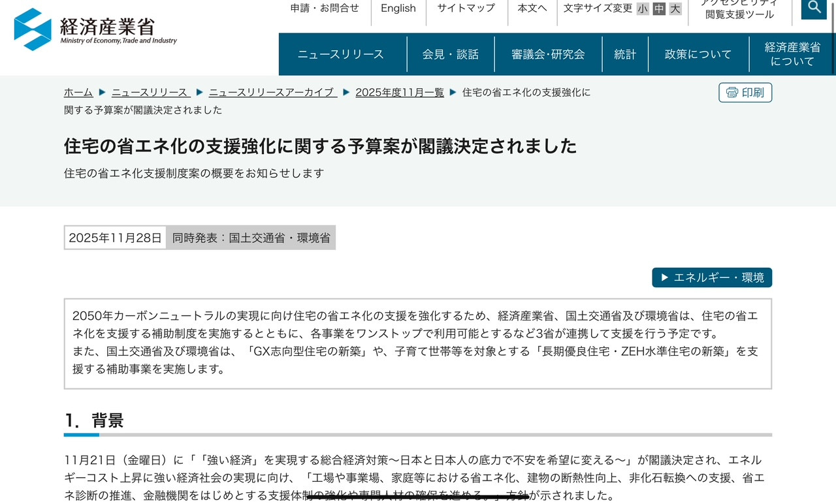836x504 pixels.
Task: Open the ニュースリリース navigation menu
Action: pyautogui.click(x=341, y=54)
